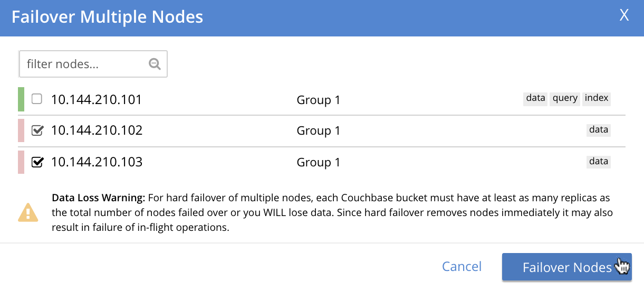
Task: Click the search magnifier icon in filter box
Action: 155,64
